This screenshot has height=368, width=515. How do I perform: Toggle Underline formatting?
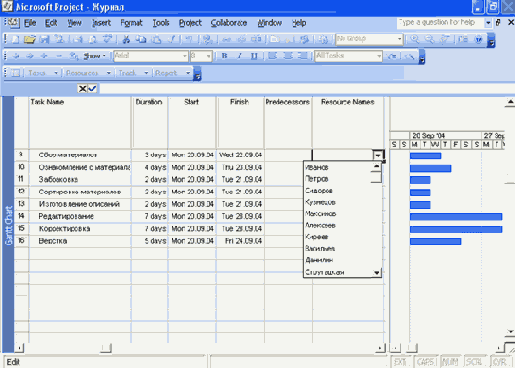254,56
